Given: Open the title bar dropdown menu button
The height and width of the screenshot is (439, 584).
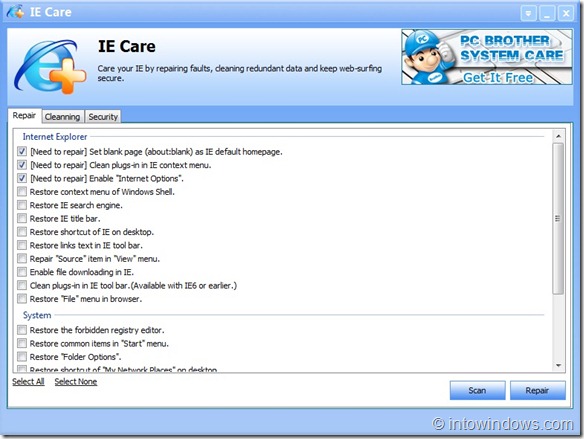Looking at the screenshot, I should [528, 13].
